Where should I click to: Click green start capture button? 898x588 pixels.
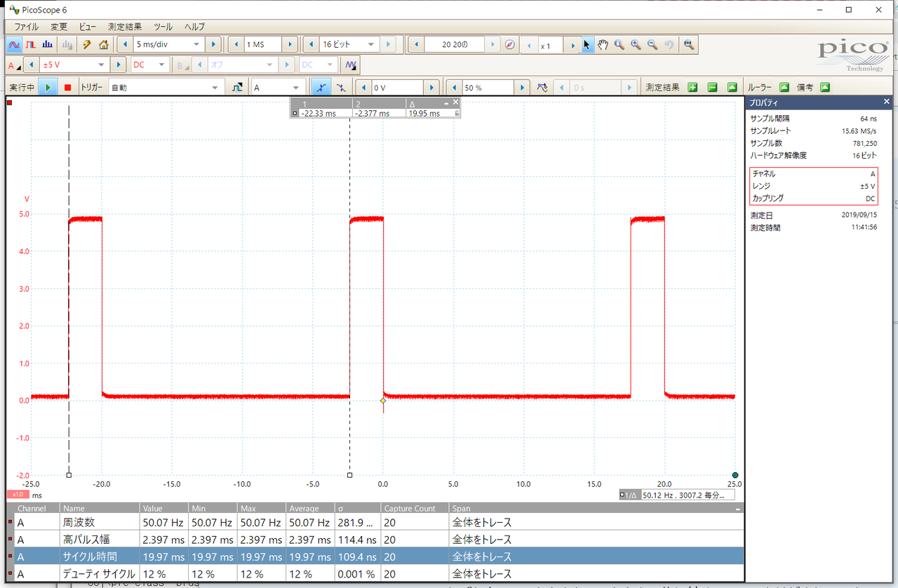click(48, 88)
